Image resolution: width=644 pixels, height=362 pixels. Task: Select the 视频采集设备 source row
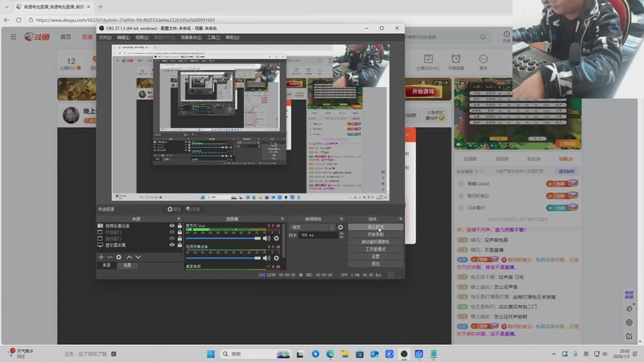coord(139,226)
